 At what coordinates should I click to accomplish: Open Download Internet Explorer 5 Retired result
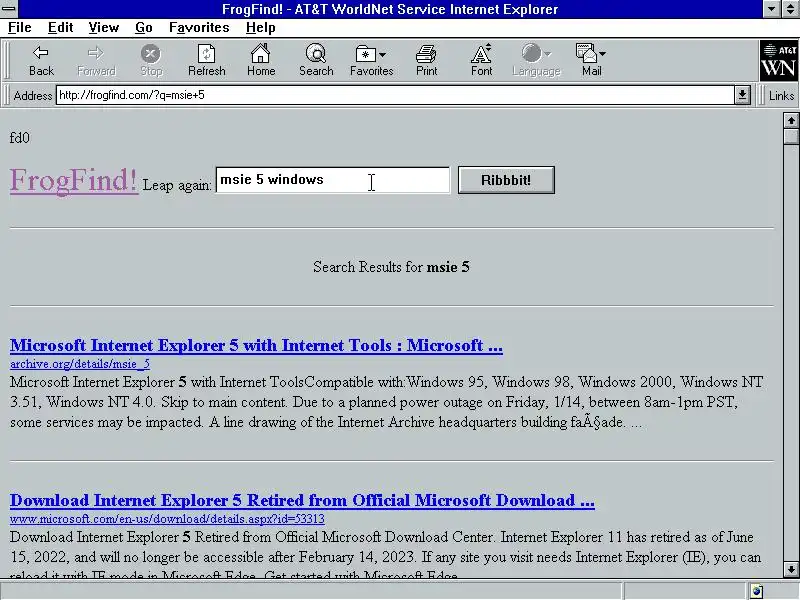[x=302, y=501]
